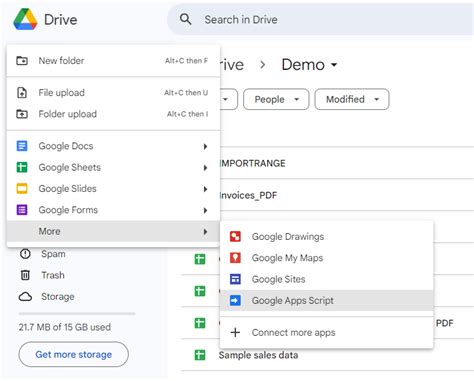Click the Search in Drive field

tap(320, 19)
